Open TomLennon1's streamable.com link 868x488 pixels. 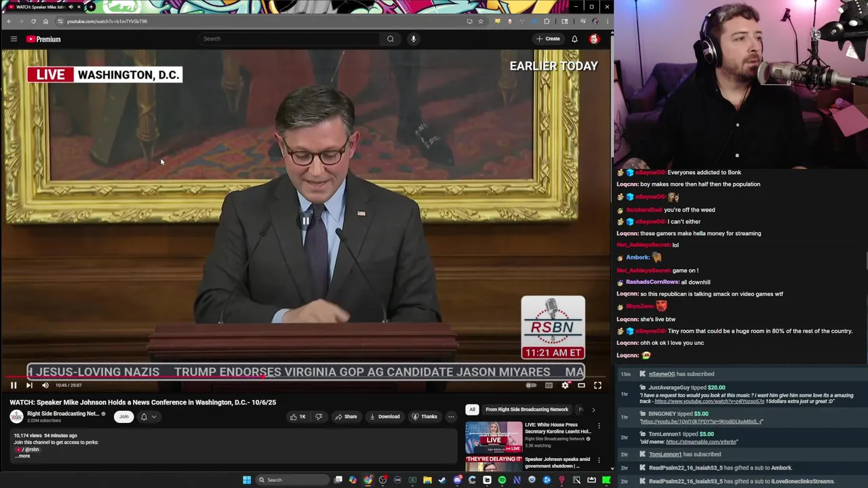[701, 442]
